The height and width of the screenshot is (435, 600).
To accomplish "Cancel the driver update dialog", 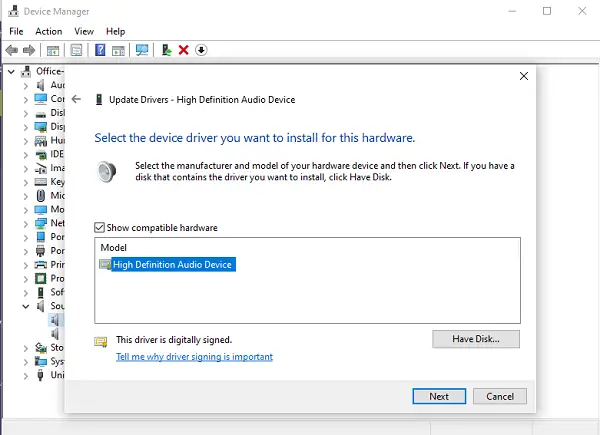I will coord(499,396).
